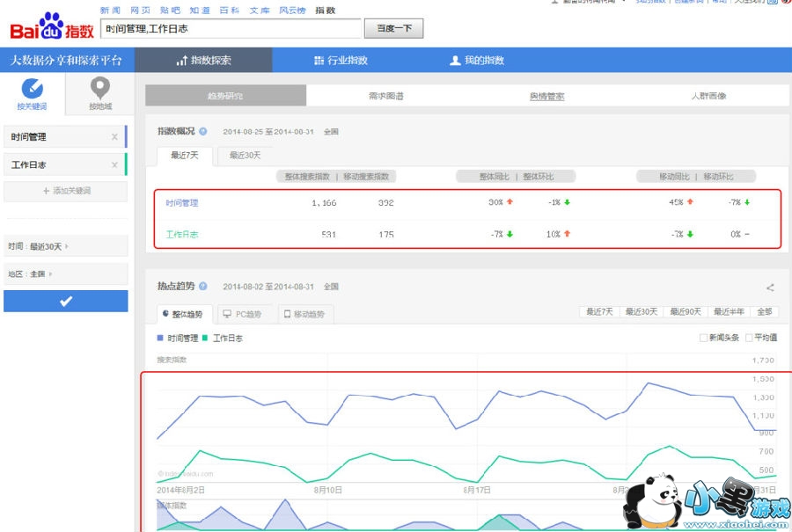The image size is (792, 532).
Task: Switch to the PC趋势 tab
Action: pos(243,314)
